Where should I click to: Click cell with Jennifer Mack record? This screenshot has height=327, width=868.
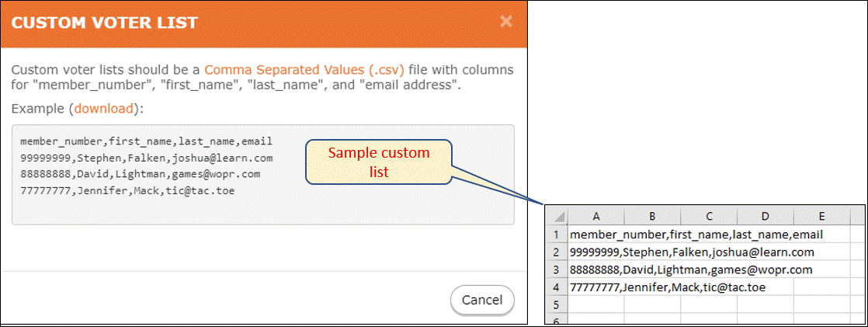(595, 287)
